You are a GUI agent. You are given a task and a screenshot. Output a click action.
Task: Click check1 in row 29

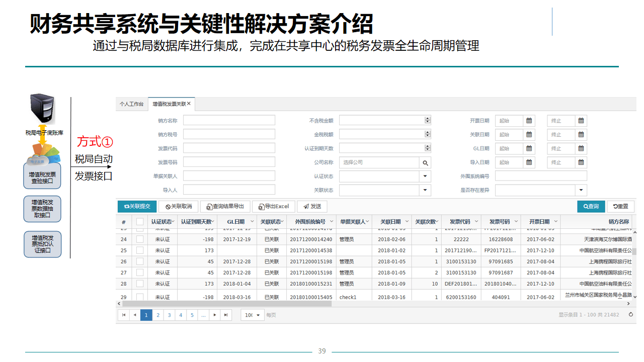pyautogui.click(x=348, y=297)
